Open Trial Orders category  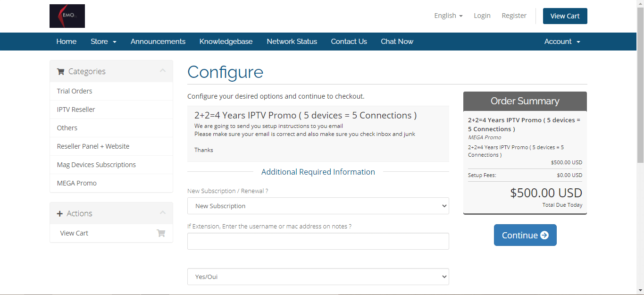tap(75, 91)
